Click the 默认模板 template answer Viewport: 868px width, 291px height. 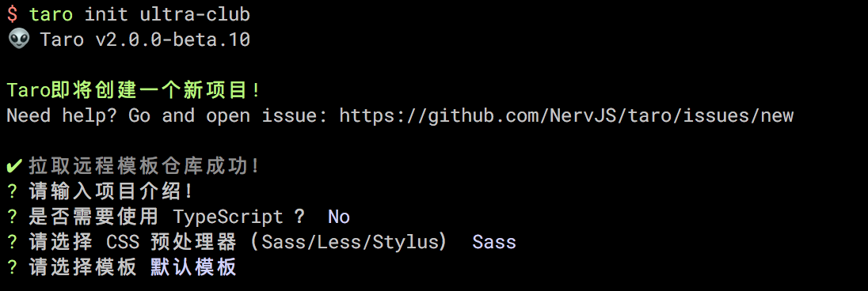[194, 268]
